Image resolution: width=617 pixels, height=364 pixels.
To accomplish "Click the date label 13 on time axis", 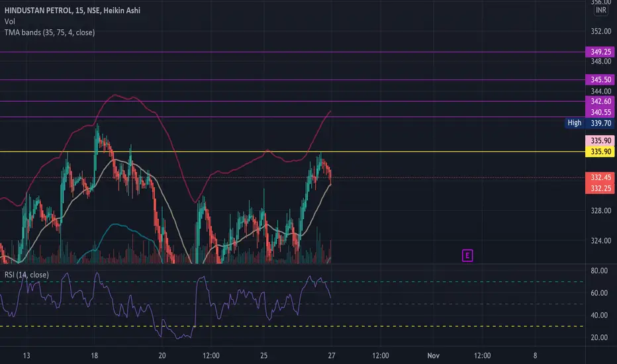I will pos(26,356).
